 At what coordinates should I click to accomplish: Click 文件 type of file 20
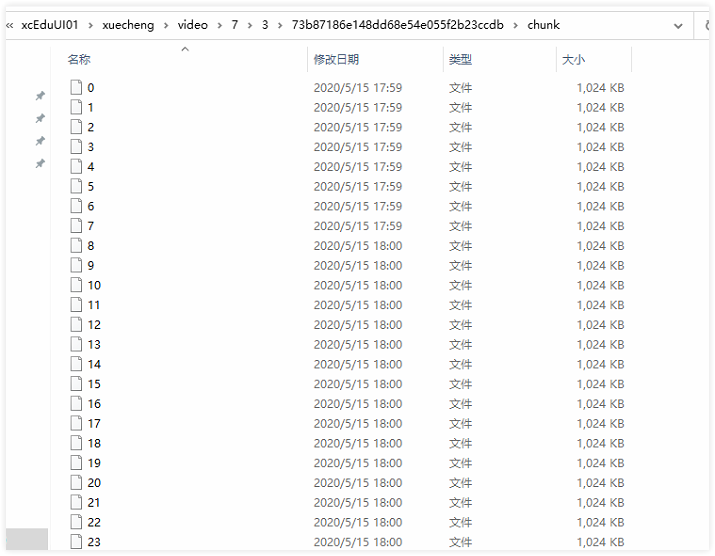(461, 483)
